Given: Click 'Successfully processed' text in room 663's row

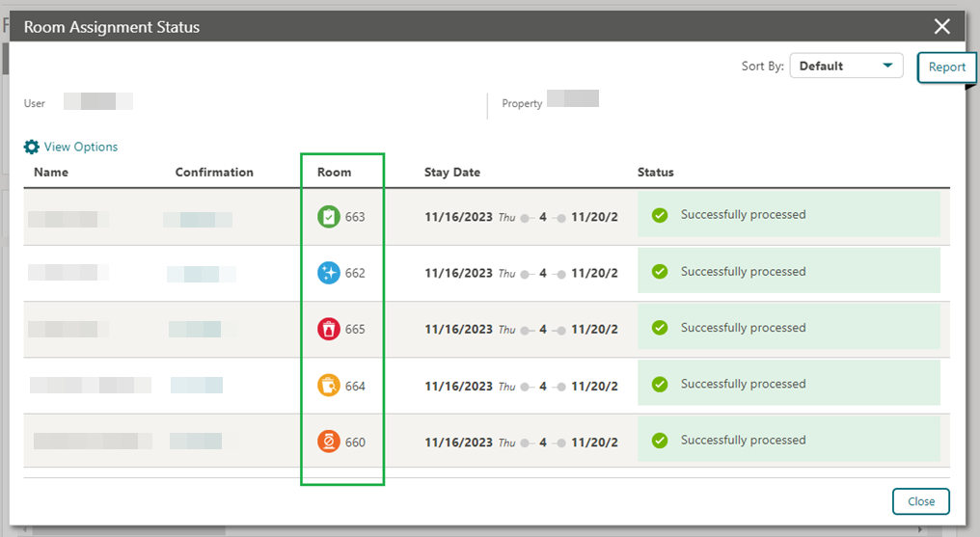Looking at the screenshot, I should (x=743, y=215).
